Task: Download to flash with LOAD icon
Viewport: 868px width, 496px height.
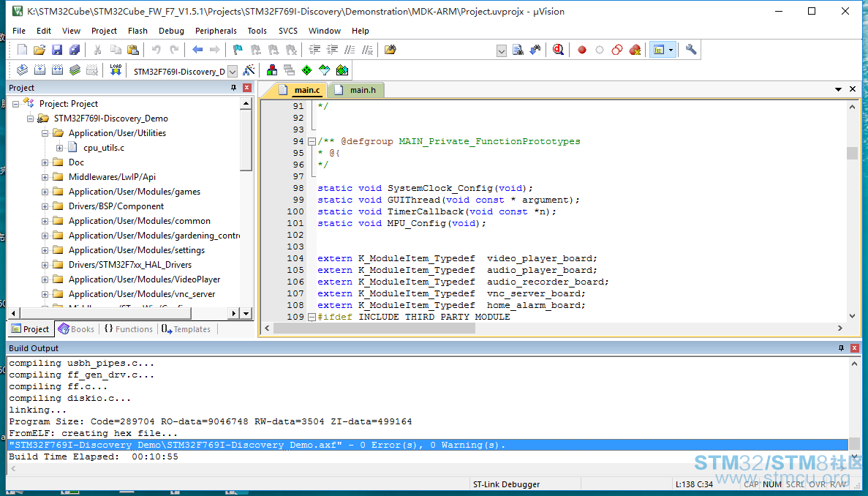Action: click(115, 70)
